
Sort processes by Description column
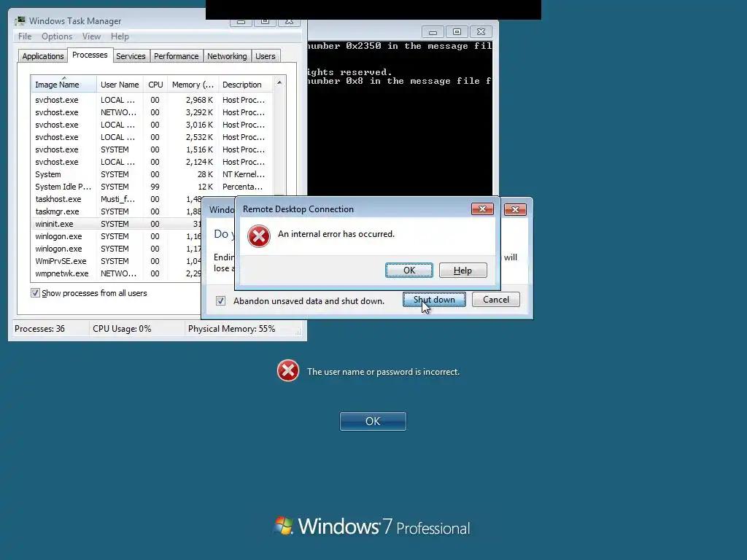coord(245,85)
